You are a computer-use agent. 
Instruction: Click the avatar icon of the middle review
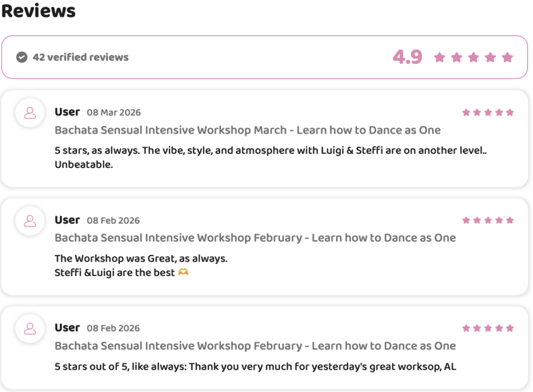[30, 221]
